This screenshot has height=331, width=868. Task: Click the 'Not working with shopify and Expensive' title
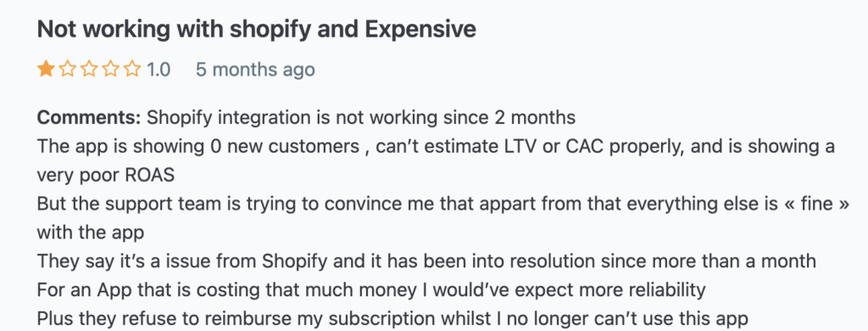coord(256,30)
